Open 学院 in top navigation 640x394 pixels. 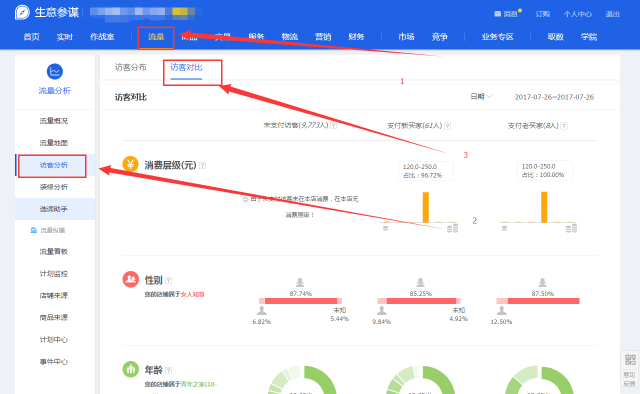point(589,37)
